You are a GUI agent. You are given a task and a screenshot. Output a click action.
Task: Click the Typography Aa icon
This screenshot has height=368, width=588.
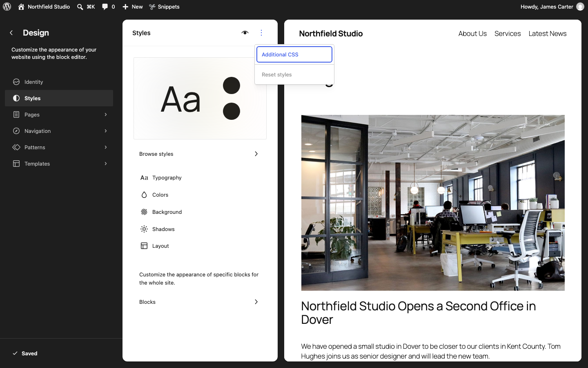[144, 177]
